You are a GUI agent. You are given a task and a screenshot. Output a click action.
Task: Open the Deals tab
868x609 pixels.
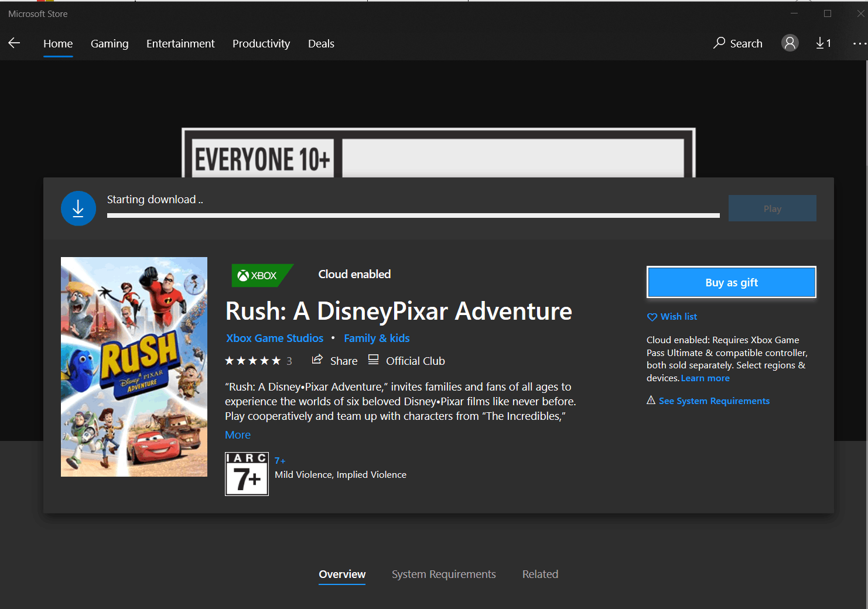click(x=321, y=44)
